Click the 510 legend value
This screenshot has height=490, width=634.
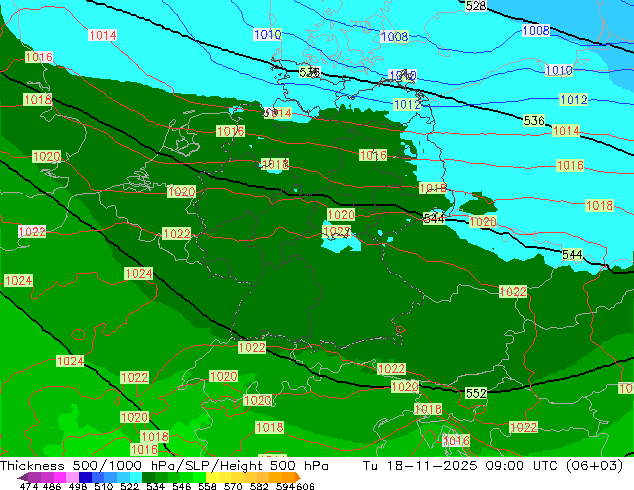[x=104, y=486]
